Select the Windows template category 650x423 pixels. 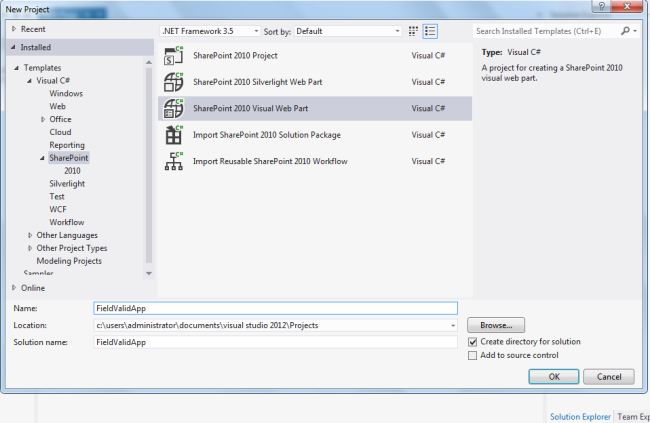(x=66, y=93)
